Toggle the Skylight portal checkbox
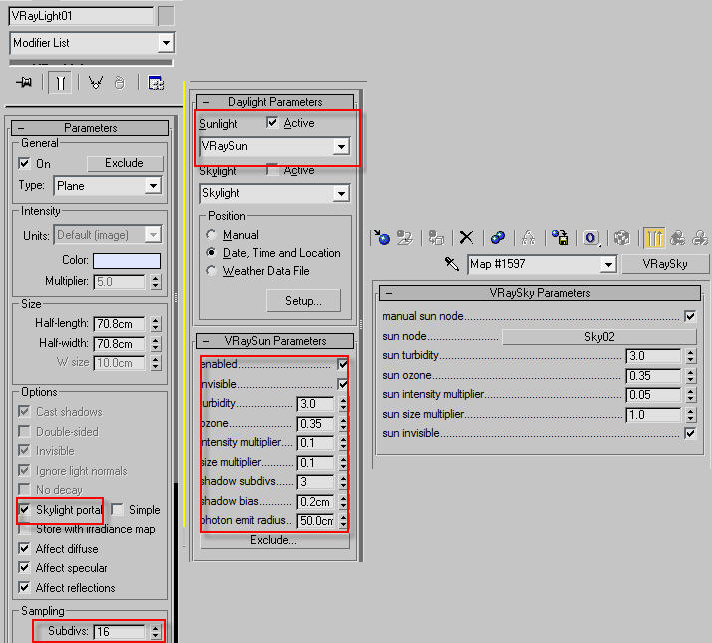The image size is (712, 643). 25,509
